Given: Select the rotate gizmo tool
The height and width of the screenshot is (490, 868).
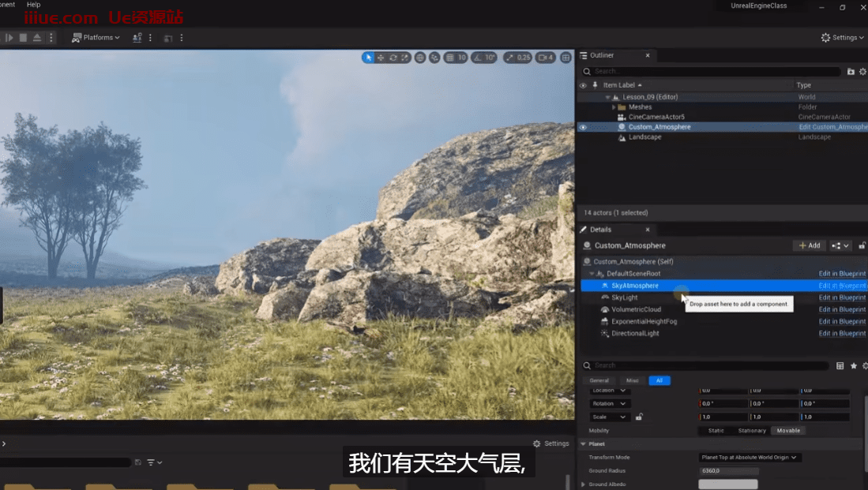Looking at the screenshot, I should [393, 58].
